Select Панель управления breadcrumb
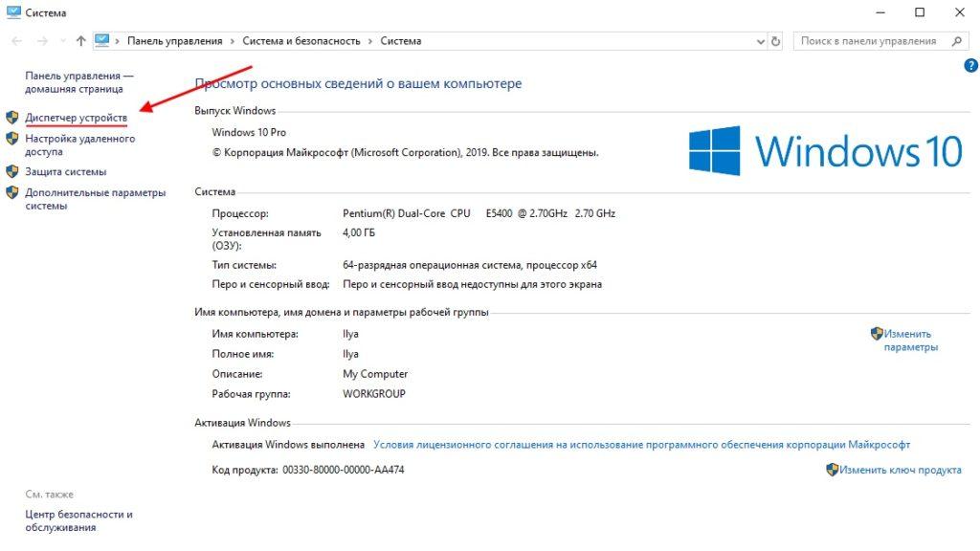The width and height of the screenshot is (980, 551). click(x=175, y=41)
